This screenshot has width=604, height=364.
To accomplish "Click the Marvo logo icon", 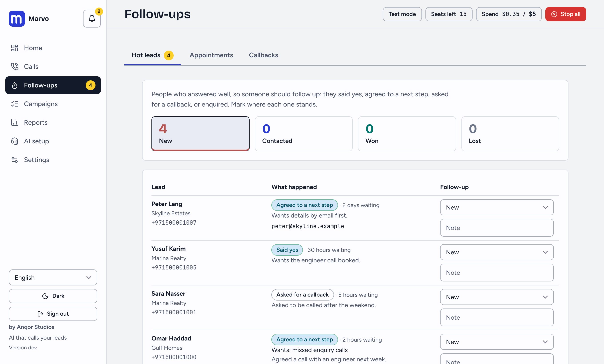I will pyautogui.click(x=17, y=19).
